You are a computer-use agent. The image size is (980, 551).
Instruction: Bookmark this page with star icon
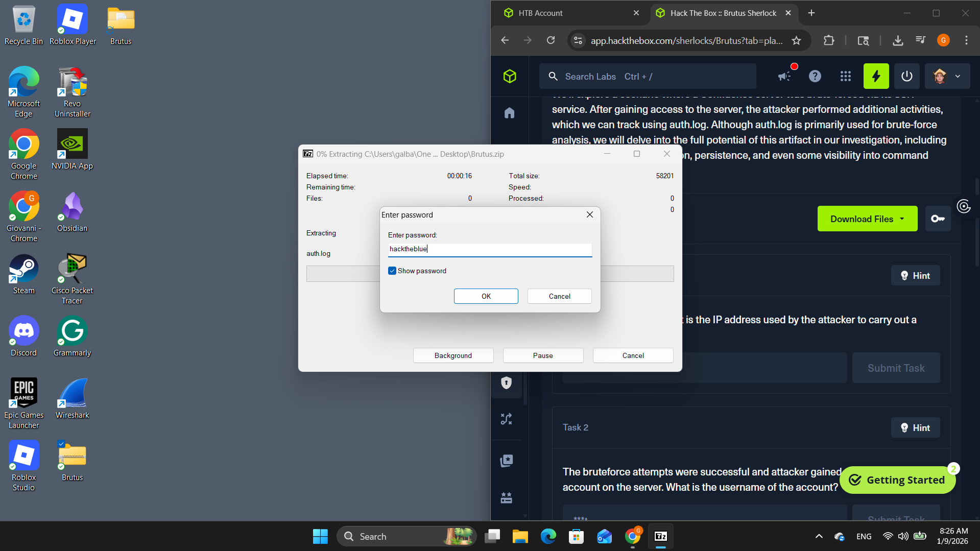(796, 41)
